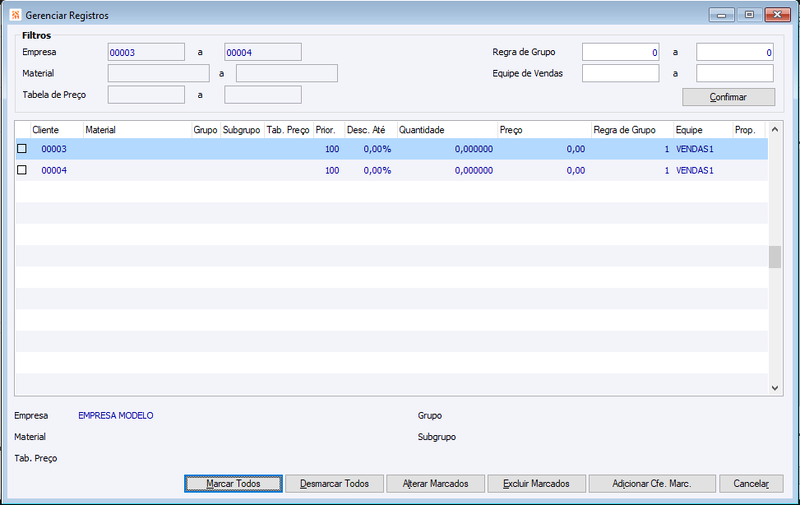Click the Equipe column header

703,130
